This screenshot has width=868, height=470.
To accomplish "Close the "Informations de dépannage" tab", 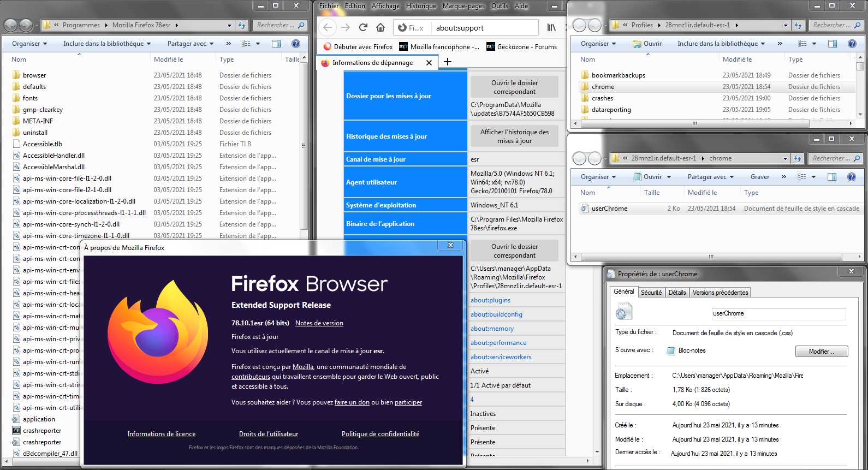I will [429, 63].
